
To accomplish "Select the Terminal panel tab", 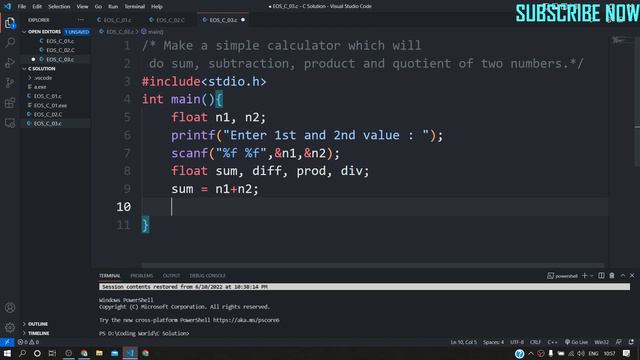I will 109,276.
